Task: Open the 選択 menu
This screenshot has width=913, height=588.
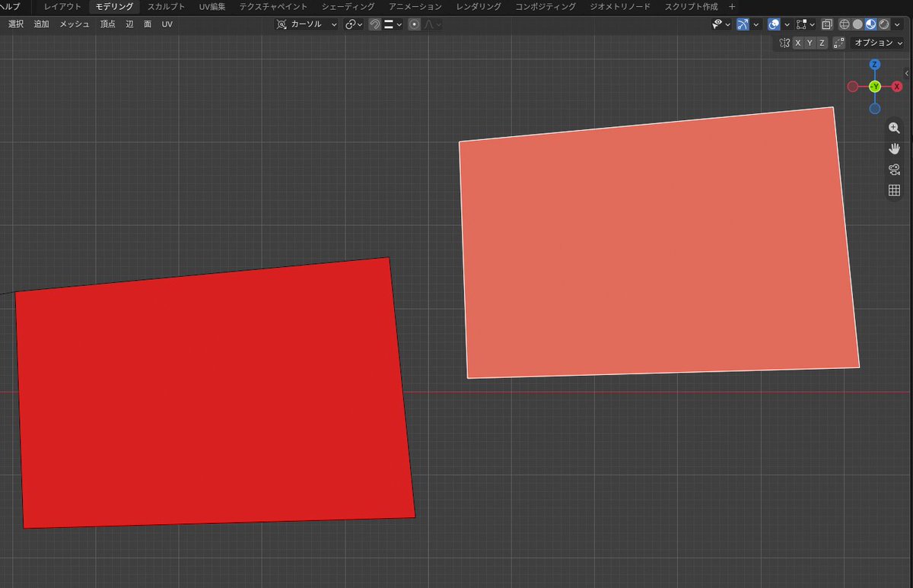Action: [x=16, y=24]
